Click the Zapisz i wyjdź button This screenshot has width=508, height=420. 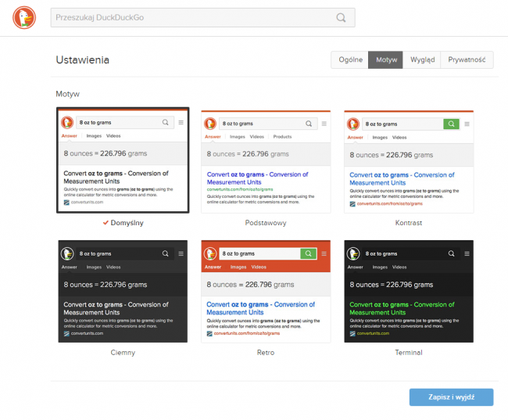(x=451, y=397)
